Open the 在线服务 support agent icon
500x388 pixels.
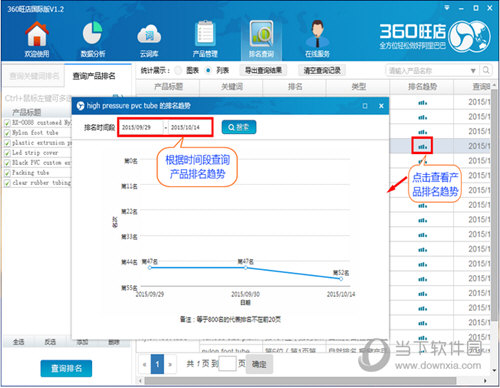coord(317,39)
